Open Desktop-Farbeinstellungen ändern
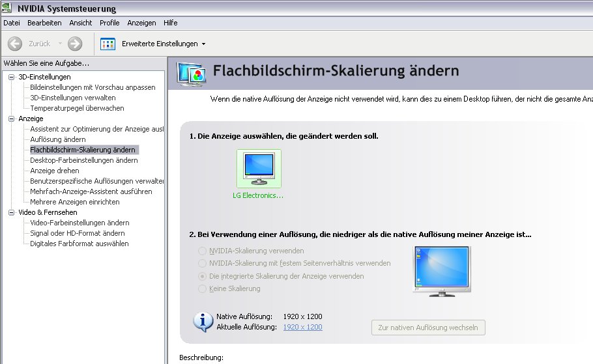 [84, 160]
